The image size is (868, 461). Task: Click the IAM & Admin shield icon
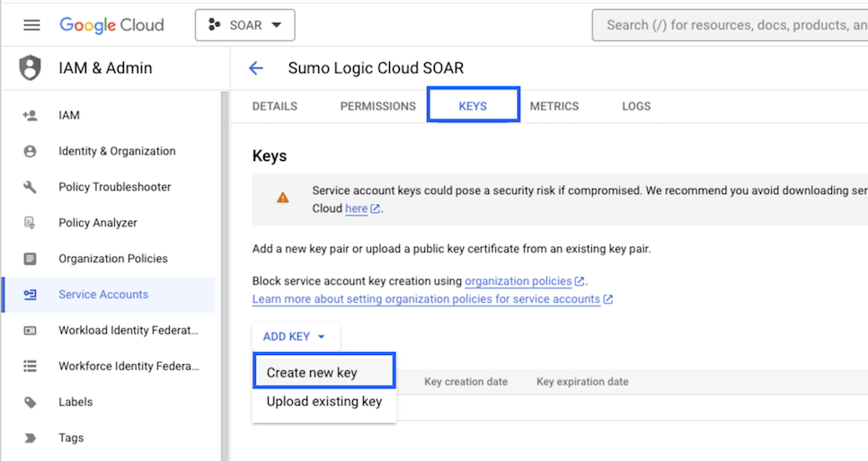click(x=31, y=68)
